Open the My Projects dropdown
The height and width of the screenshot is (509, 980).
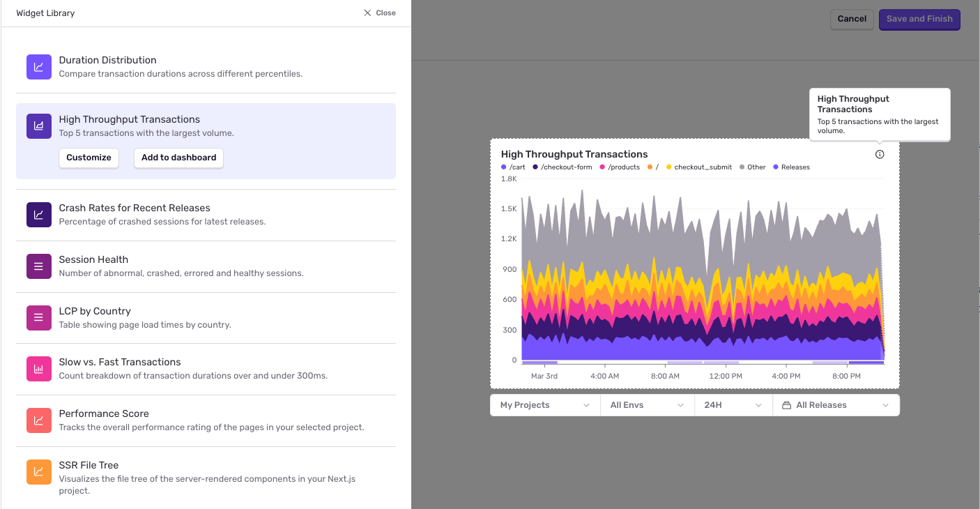[x=545, y=405]
